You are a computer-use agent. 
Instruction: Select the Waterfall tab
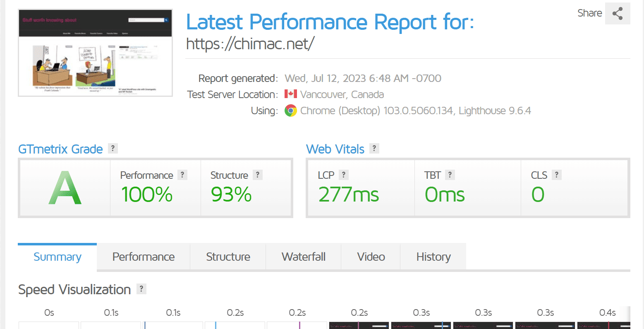304,257
